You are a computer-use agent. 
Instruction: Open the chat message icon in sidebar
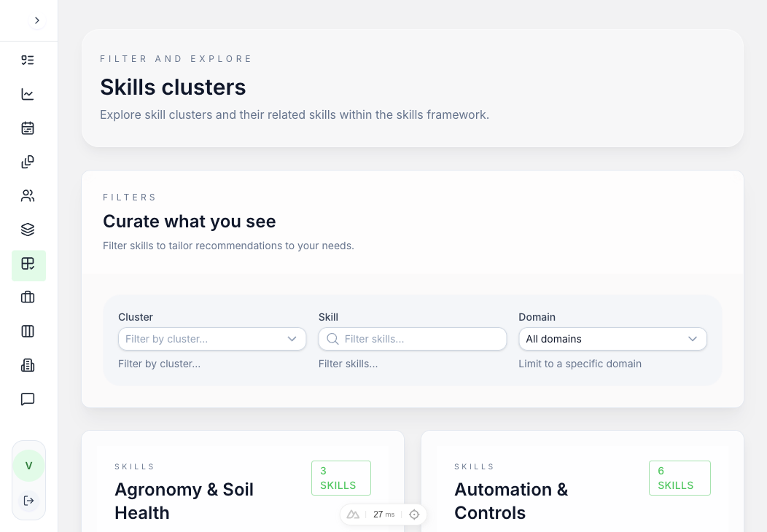[28, 399]
